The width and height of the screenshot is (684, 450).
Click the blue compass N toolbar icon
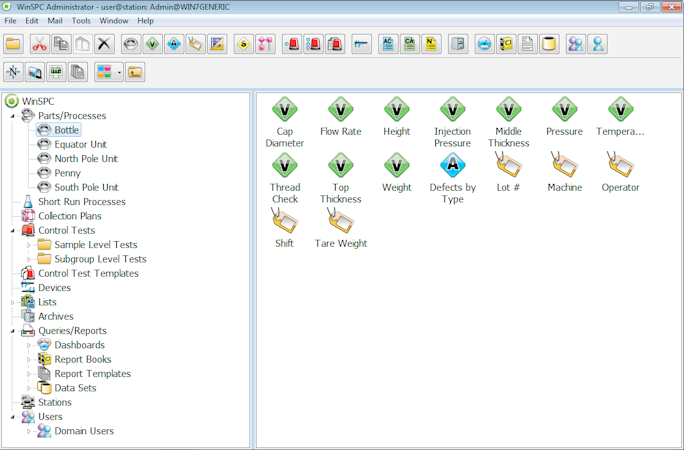14,72
